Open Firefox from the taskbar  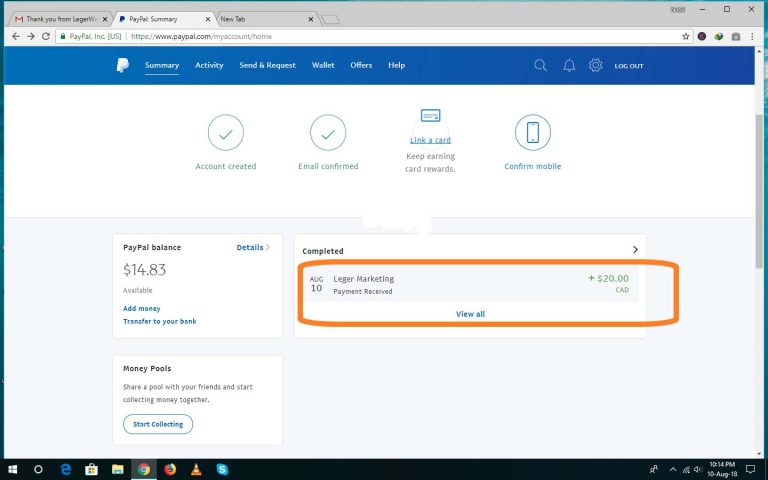click(x=170, y=468)
